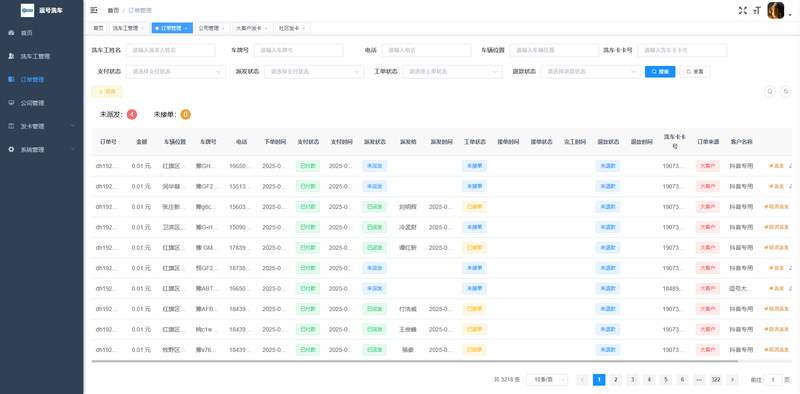Image resolution: width=800 pixels, height=394 pixels.
Task: Close the 社区发卡 tab with its x
Action: click(x=304, y=29)
